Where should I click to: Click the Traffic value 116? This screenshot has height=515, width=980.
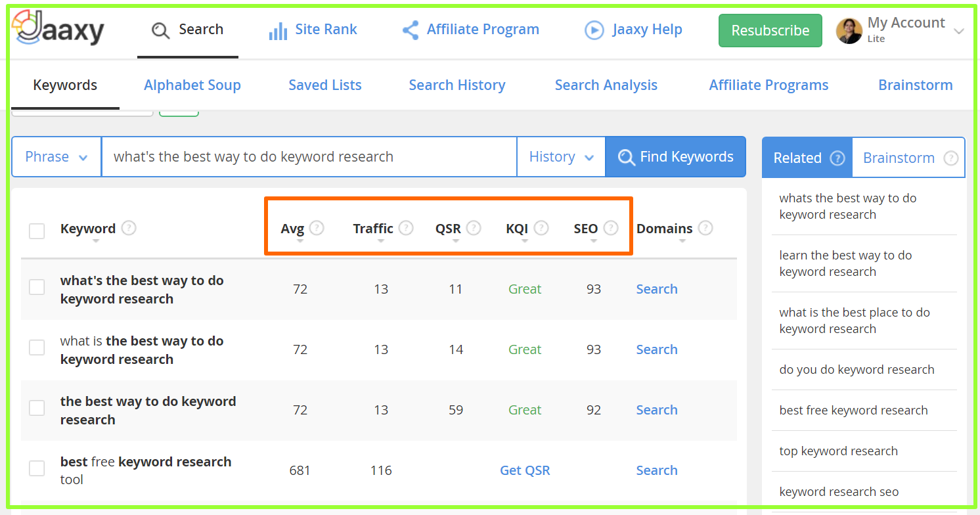tap(381, 470)
